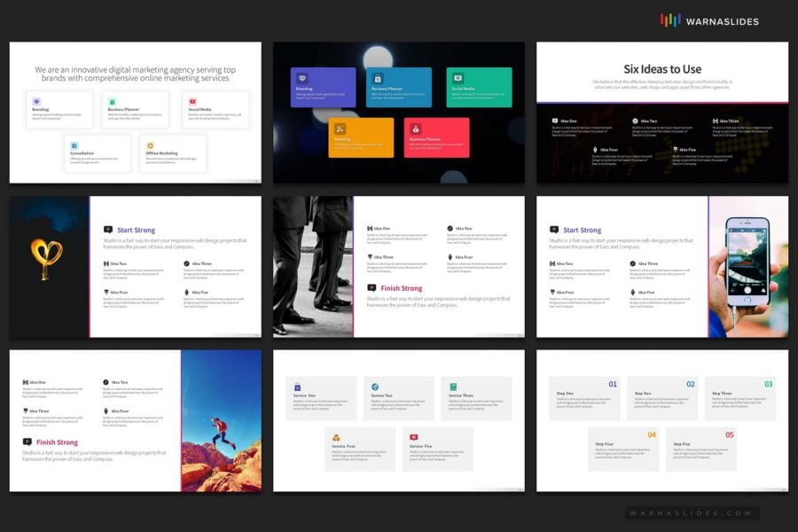The height and width of the screenshot is (532, 798).
Task: Click the Start Strong heading text
Action: pos(135,230)
